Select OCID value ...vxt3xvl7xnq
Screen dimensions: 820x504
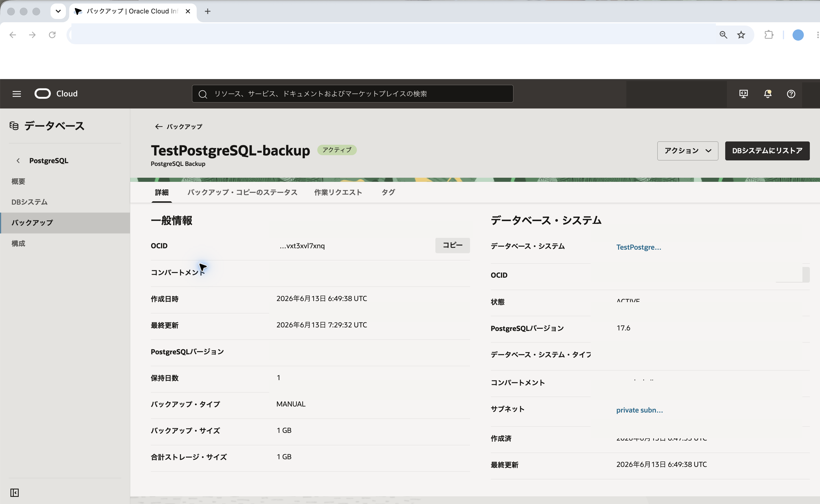coord(302,246)
